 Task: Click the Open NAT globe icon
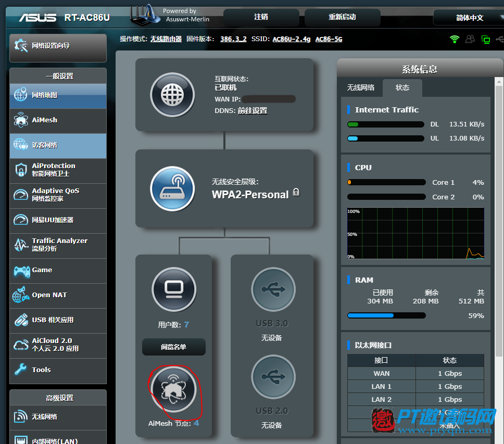tap(21, 295)
